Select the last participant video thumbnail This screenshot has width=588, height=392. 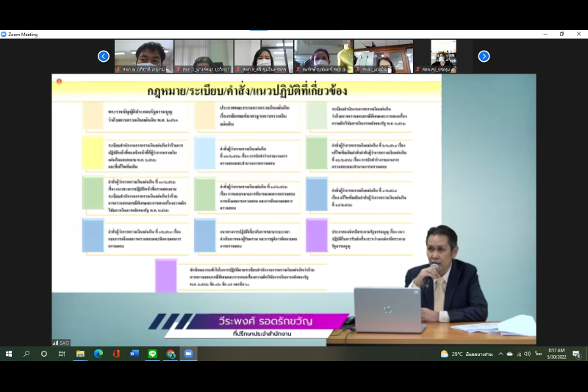tap(442, 56)
